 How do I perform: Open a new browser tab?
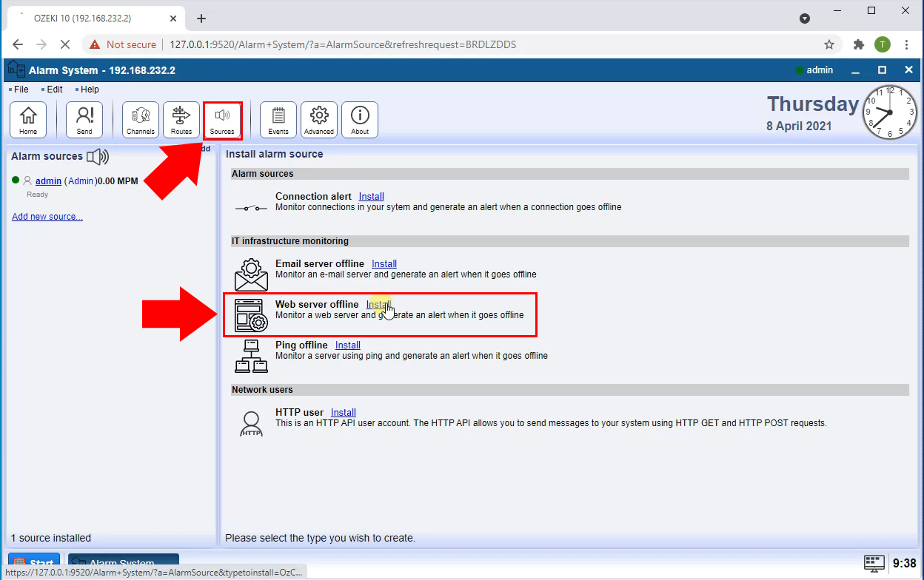pyautogui.click(x=201, y=18)
